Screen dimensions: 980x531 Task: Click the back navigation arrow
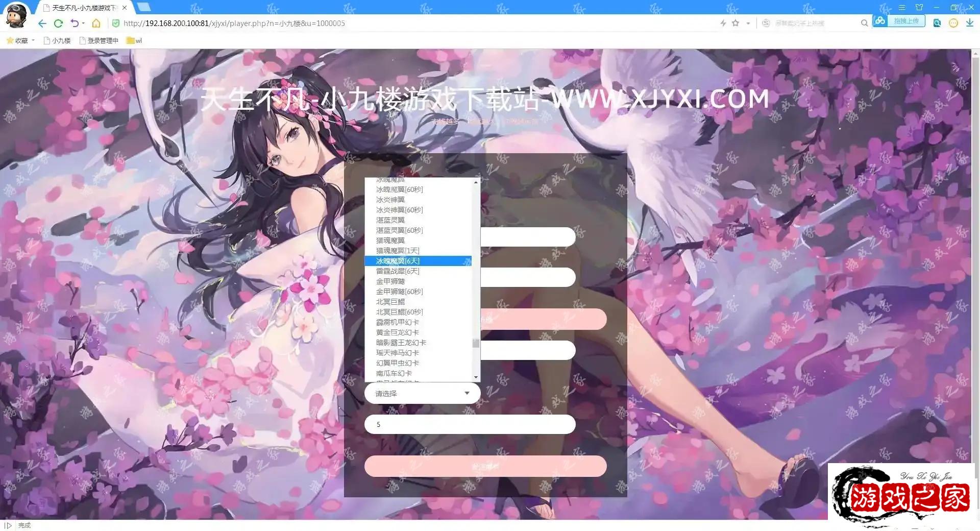click(x=41, y=23)
